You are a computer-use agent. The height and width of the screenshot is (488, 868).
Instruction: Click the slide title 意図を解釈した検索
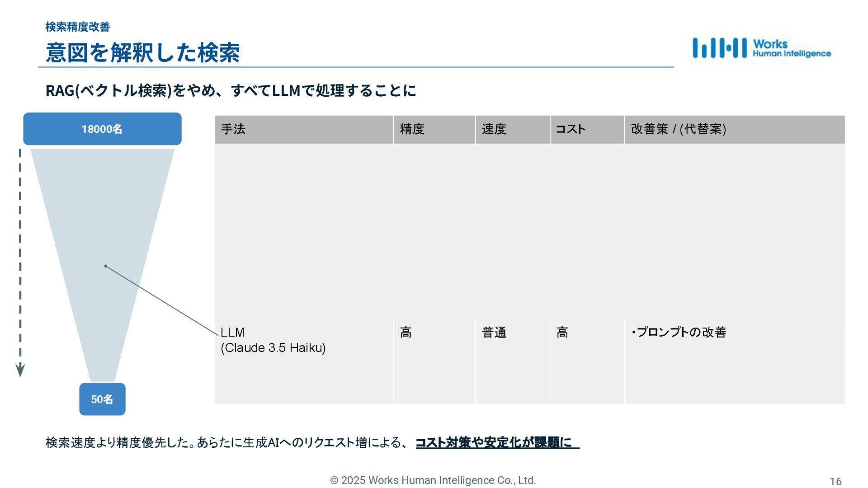(142, 52)
